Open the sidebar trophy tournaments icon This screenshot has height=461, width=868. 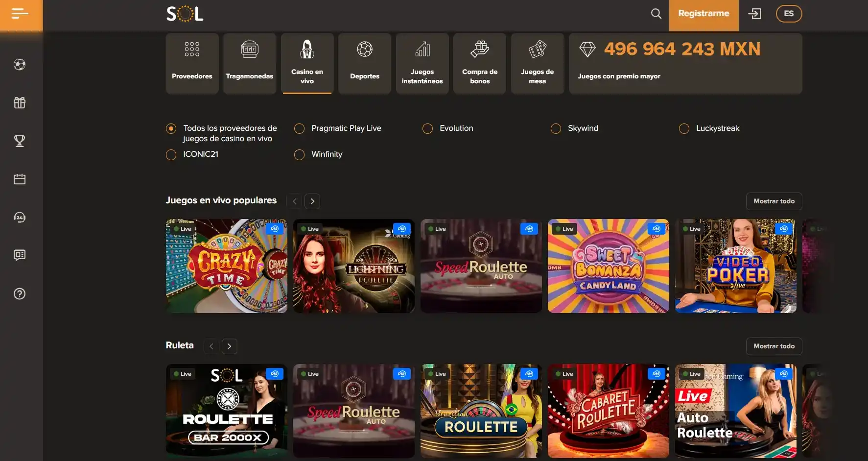(x=20, y=141)
